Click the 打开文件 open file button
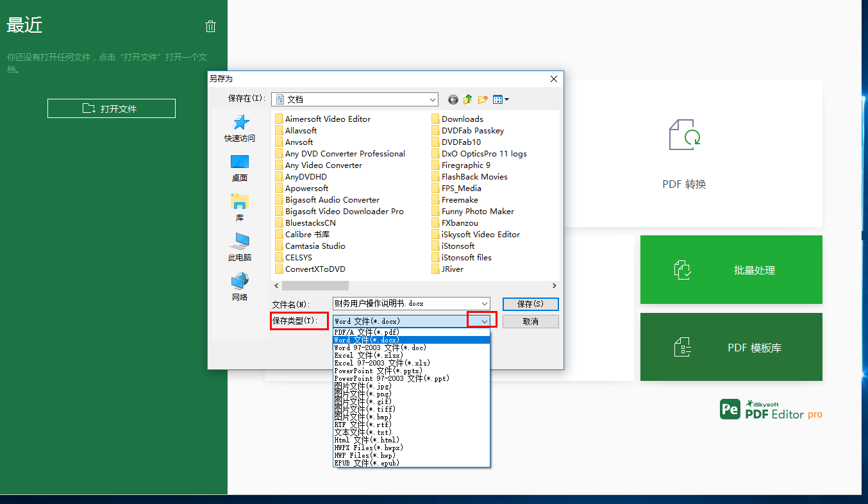This screenshot has height=504, width=868. (x=111, y=108)
